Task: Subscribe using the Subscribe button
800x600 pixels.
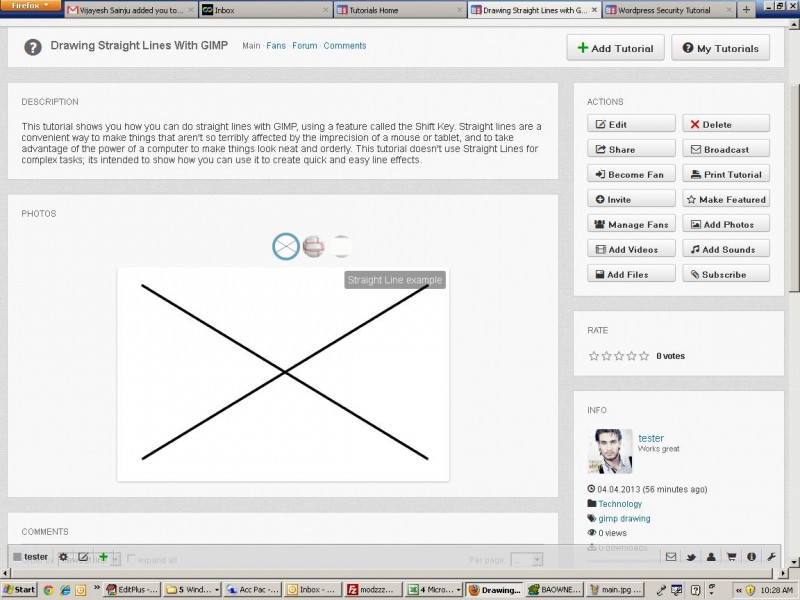Action: (726, 274)
